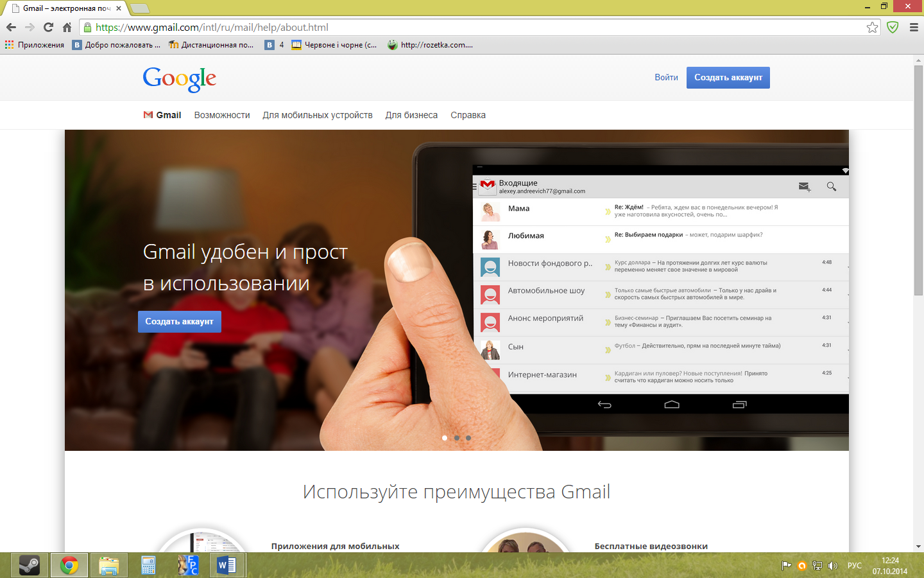
Task: Open Для мобильных устройств navigation item
Action: point(318,115)
